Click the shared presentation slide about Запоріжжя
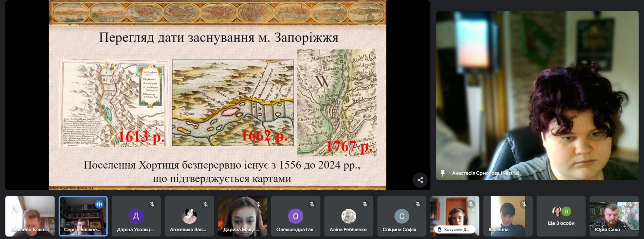The image size is (644, 239). 217,95
